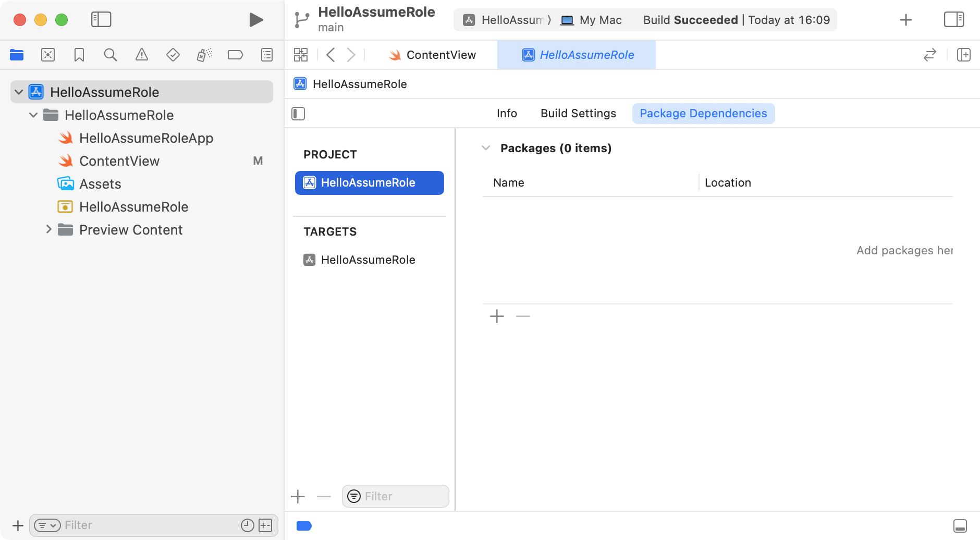This screenshot has width=980, height=540.
Task: Open the Project navigator folder icon
Action: [x=17, y=55]
